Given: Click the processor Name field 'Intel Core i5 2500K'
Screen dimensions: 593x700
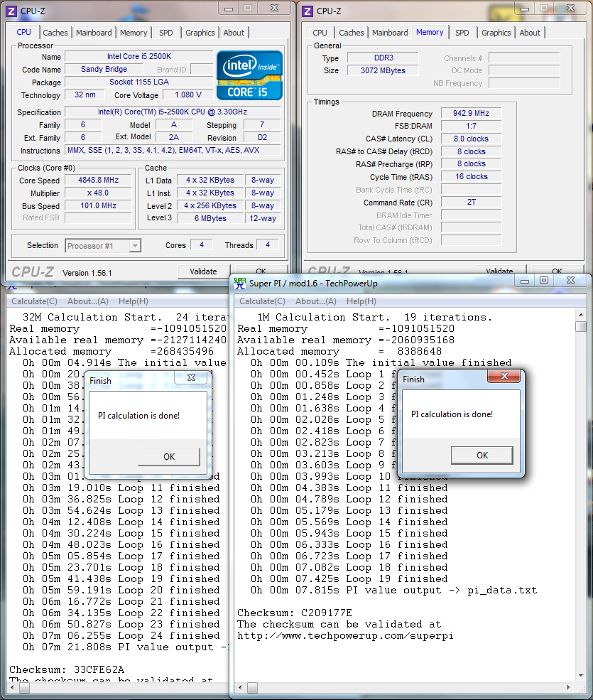Looking at the screenshot, I should (139, 56).
